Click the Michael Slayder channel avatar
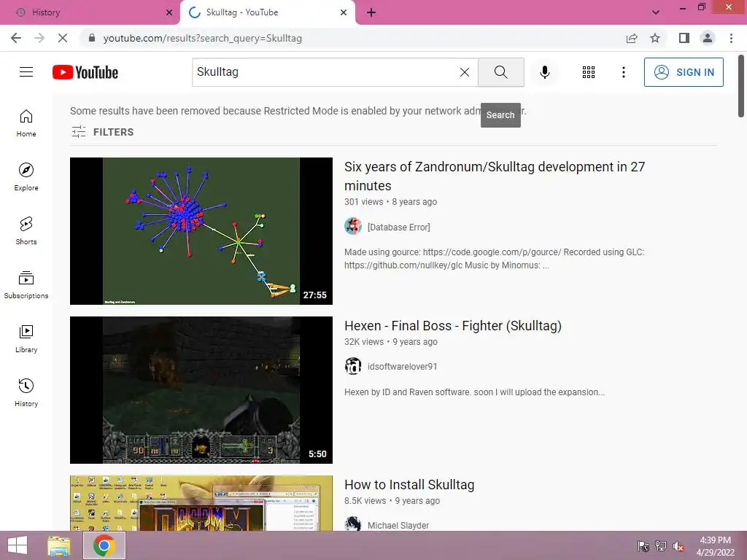 [353, 524]
